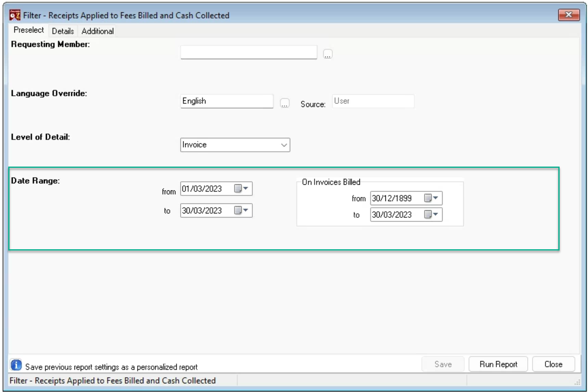This screenshot has width=588, height=392.
Task: Click the Run Report button
Action: 498,364
